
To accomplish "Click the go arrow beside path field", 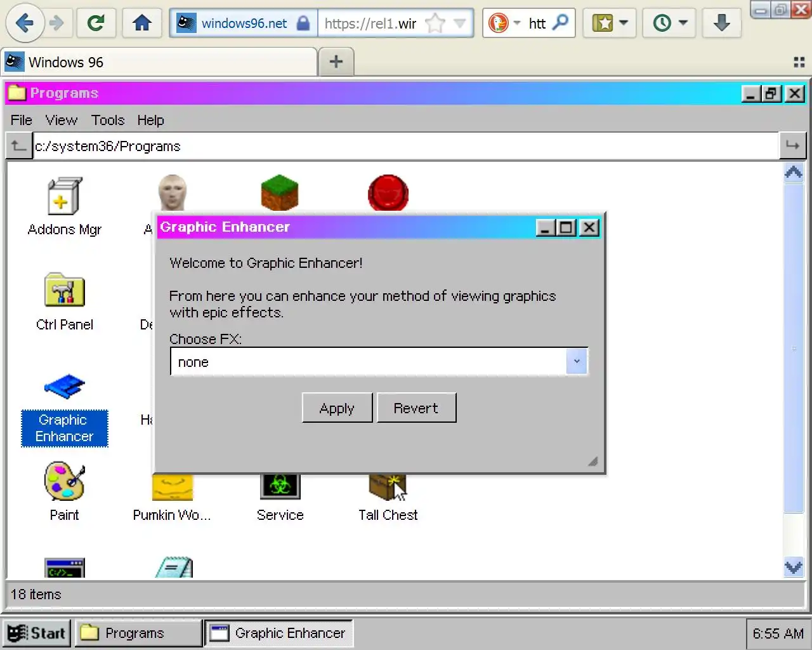I will (x=793, y=146).
